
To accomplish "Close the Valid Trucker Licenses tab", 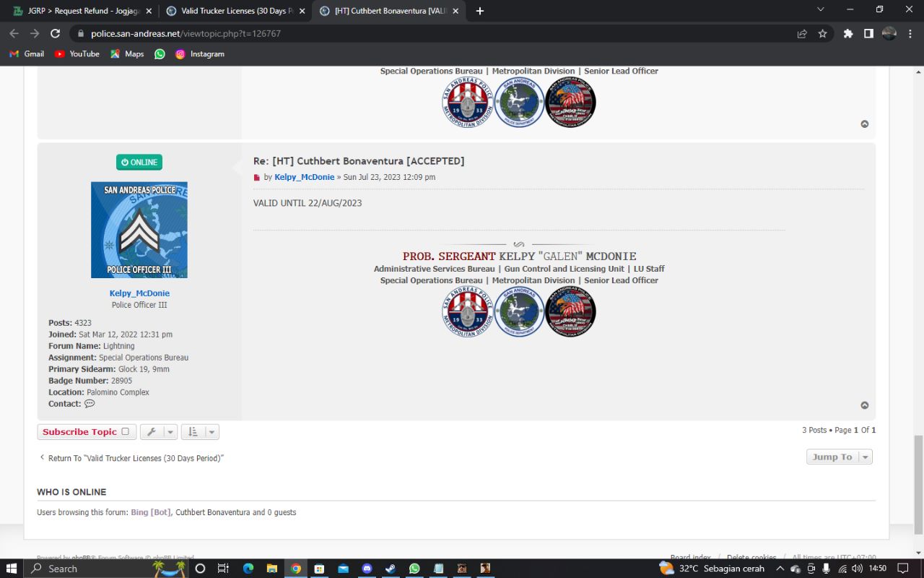I will [302, 11].
